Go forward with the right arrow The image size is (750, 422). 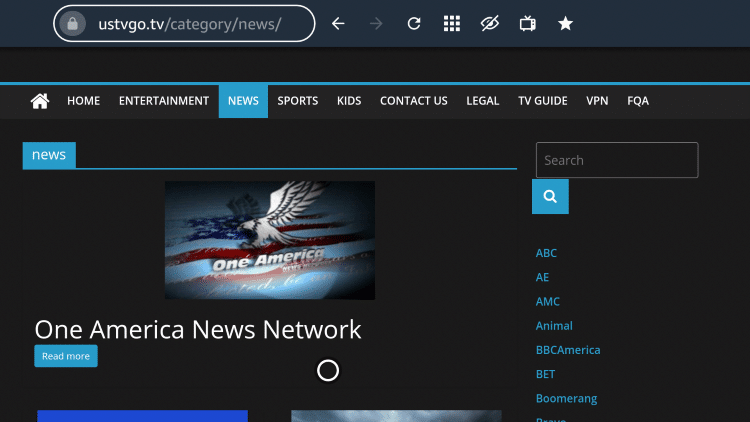(376, 23)
